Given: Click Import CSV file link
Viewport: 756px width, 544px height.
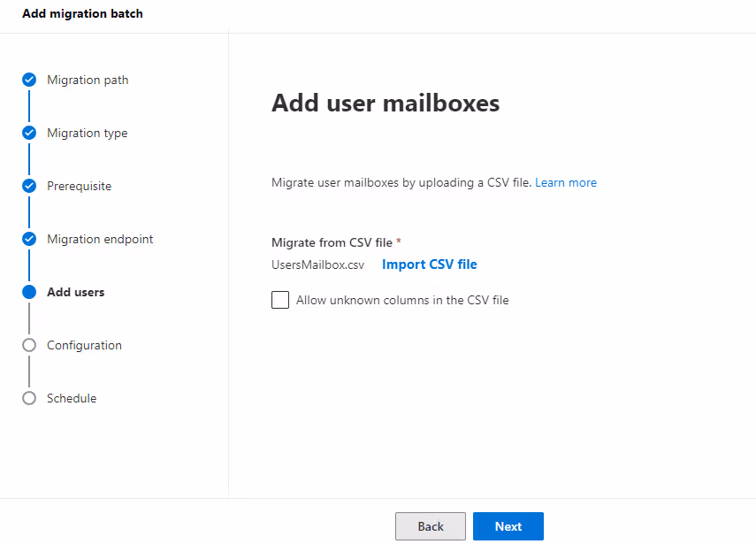Looking at the screenshot, I should click(x=429, y=264).
